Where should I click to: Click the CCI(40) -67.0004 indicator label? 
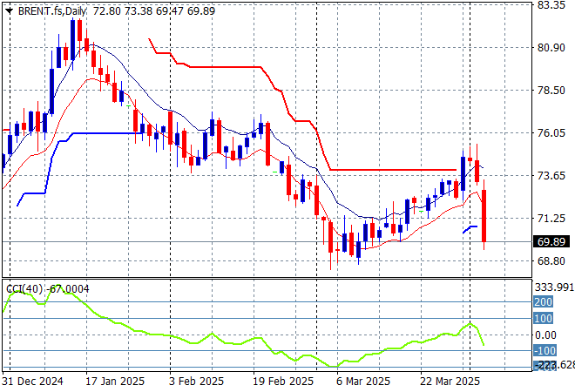coord(48,289)
